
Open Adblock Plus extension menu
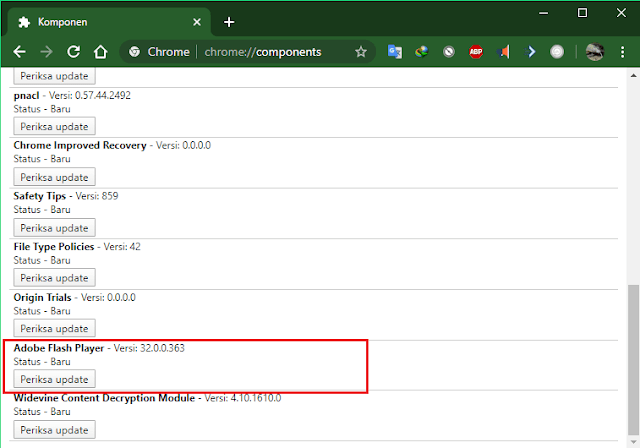click(476, 52)
